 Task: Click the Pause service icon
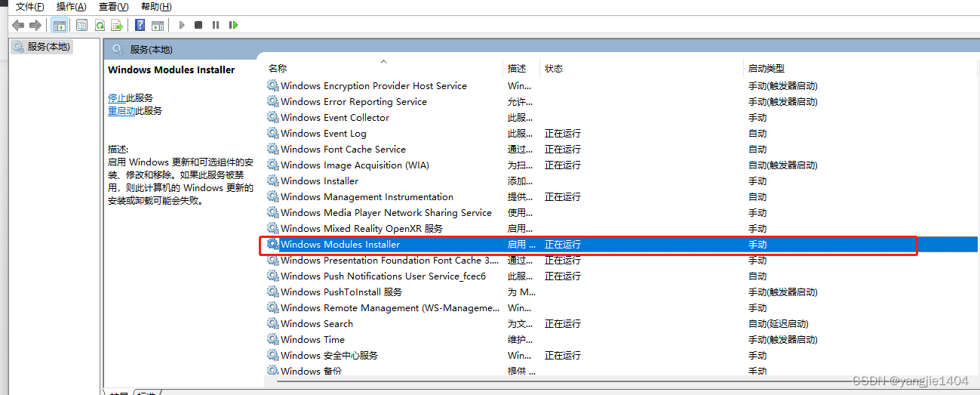point(216,25)
